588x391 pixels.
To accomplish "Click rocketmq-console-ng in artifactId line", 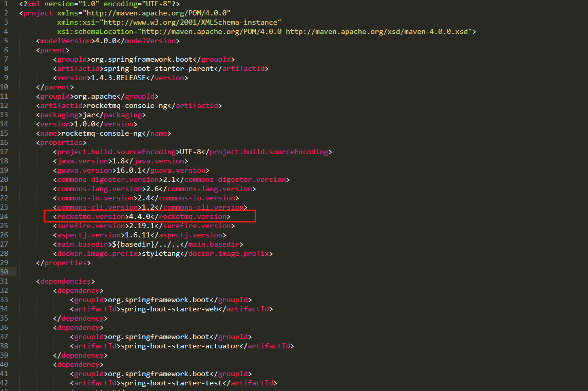I will (127, 106).
